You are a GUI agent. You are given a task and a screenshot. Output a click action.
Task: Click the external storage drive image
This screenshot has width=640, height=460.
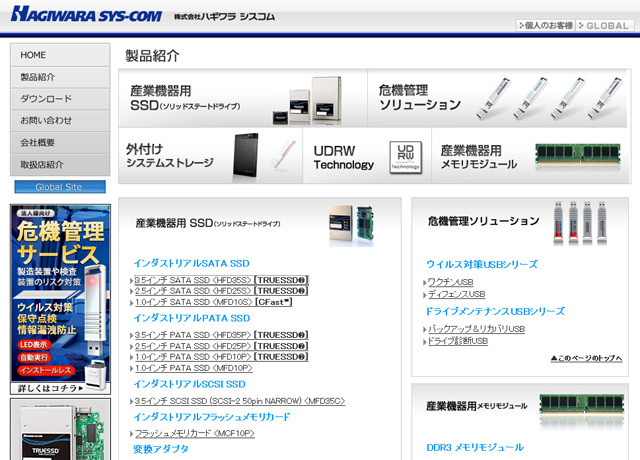pos(246,156)
